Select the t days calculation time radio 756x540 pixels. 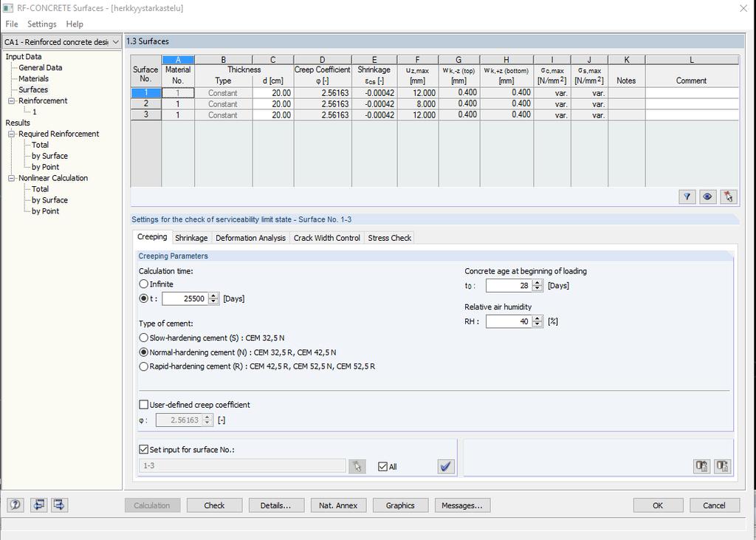pos(143,298)
